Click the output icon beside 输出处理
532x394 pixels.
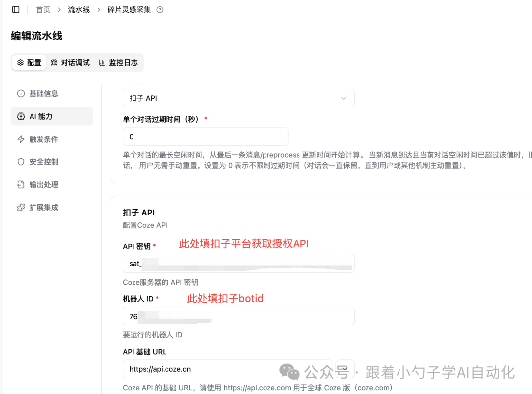(x=21, y=184)
